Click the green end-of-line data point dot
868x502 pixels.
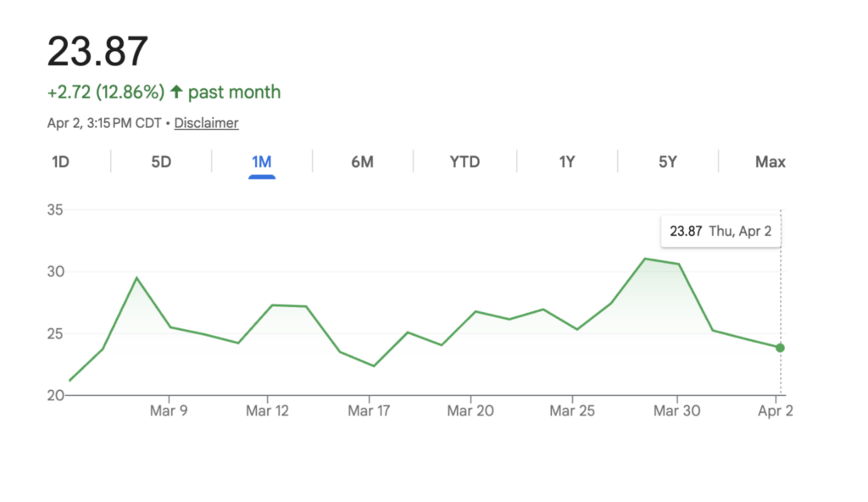(780, 348)
